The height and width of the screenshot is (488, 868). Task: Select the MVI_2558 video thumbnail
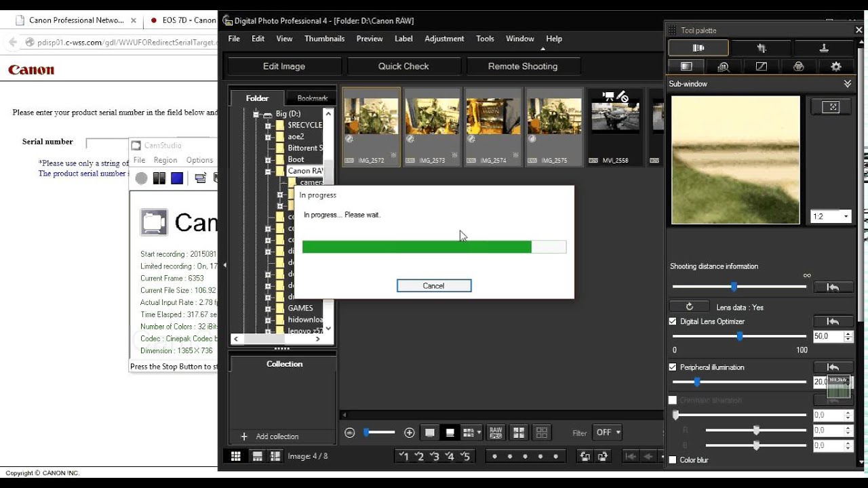(x=615, y=127)
